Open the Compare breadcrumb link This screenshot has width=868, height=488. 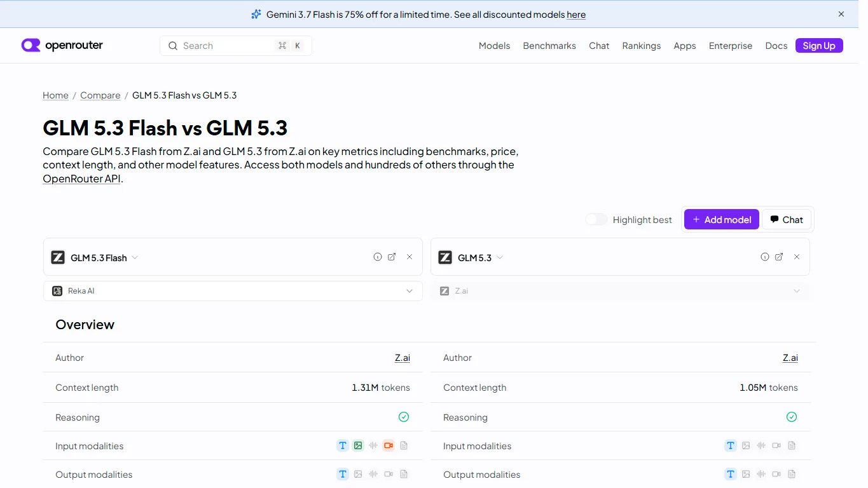tap(100, 95)
